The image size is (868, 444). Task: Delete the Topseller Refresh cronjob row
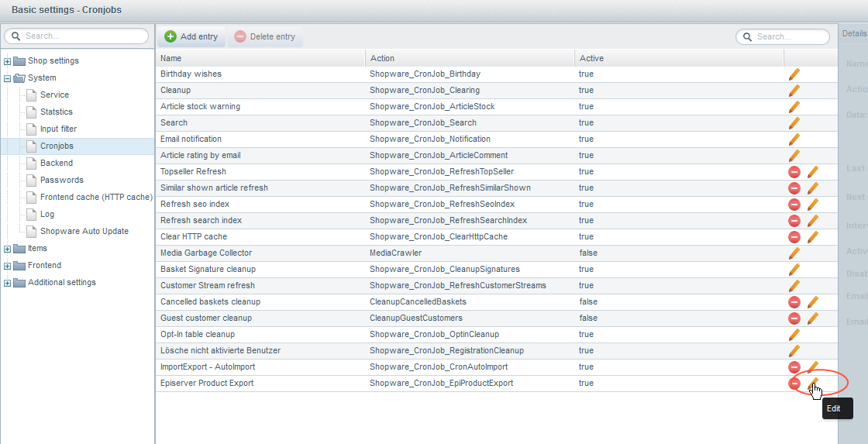[x=794, y=172]
